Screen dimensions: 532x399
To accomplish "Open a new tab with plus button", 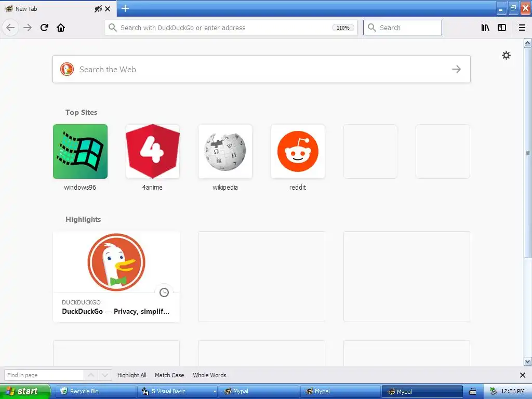I will click(125, 8).
